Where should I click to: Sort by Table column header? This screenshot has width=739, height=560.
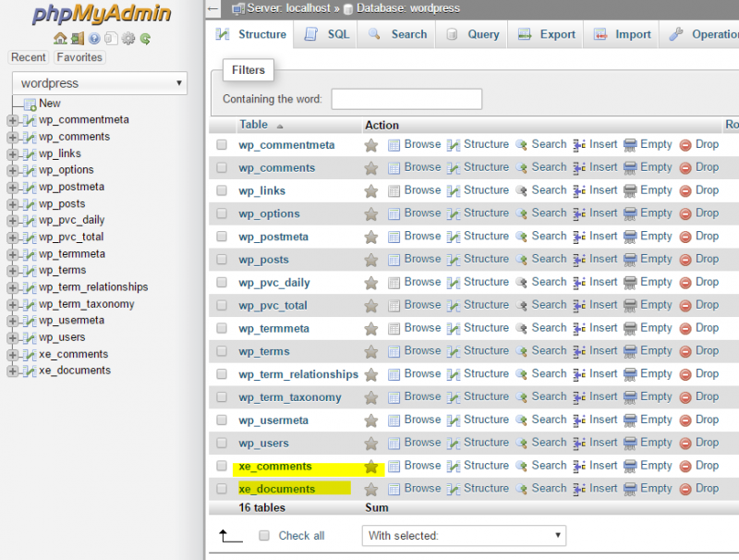point(253,125)
